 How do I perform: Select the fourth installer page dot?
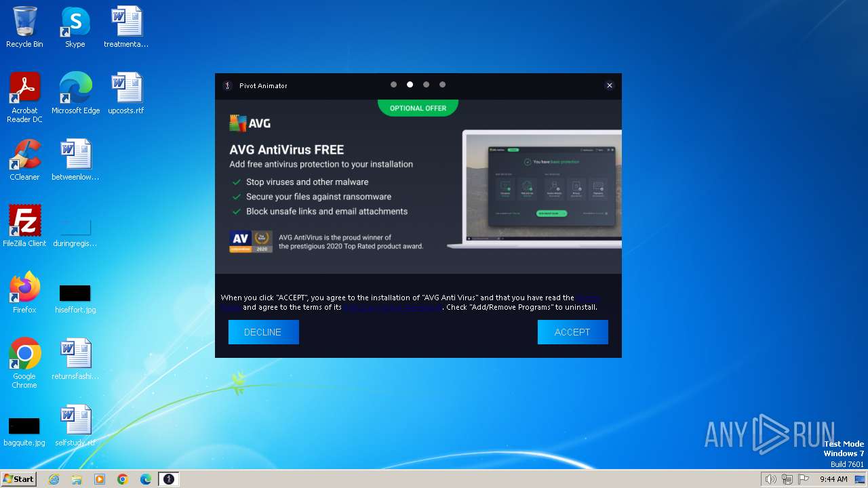tap(442, 85)
